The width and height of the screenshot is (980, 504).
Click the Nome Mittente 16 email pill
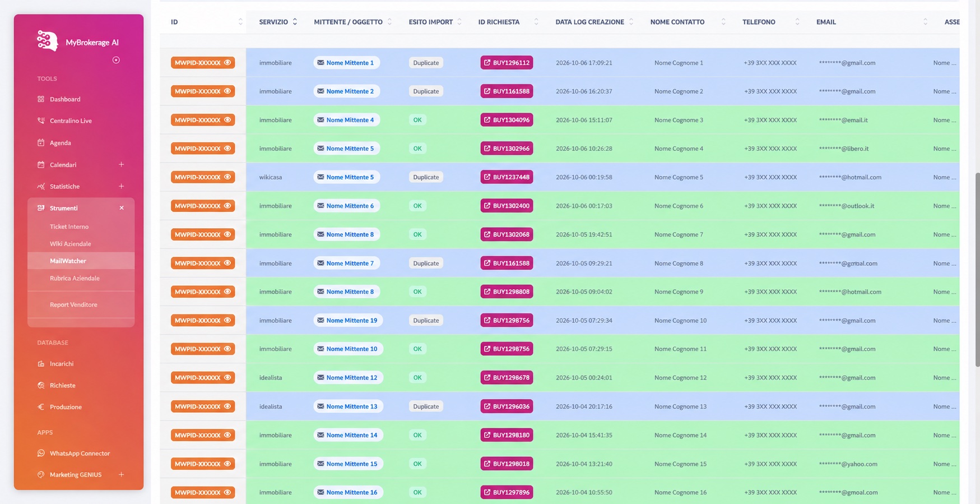coord(348,492)
